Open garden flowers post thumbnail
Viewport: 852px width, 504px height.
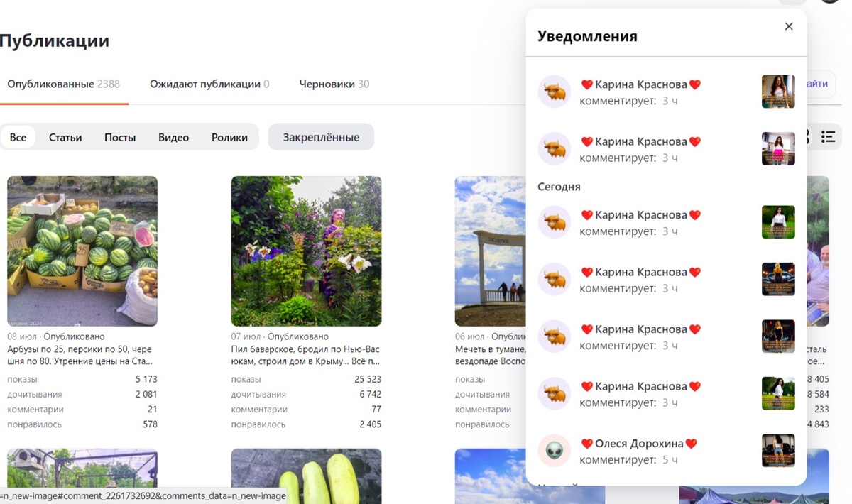pos(306,251)
